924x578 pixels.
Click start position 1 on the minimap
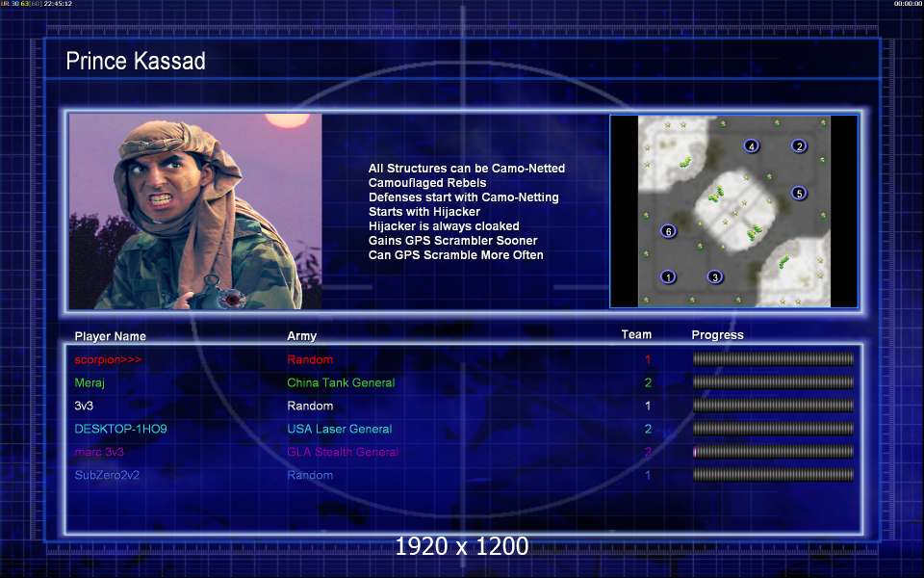pyautogui.click(x=668, y=276)
